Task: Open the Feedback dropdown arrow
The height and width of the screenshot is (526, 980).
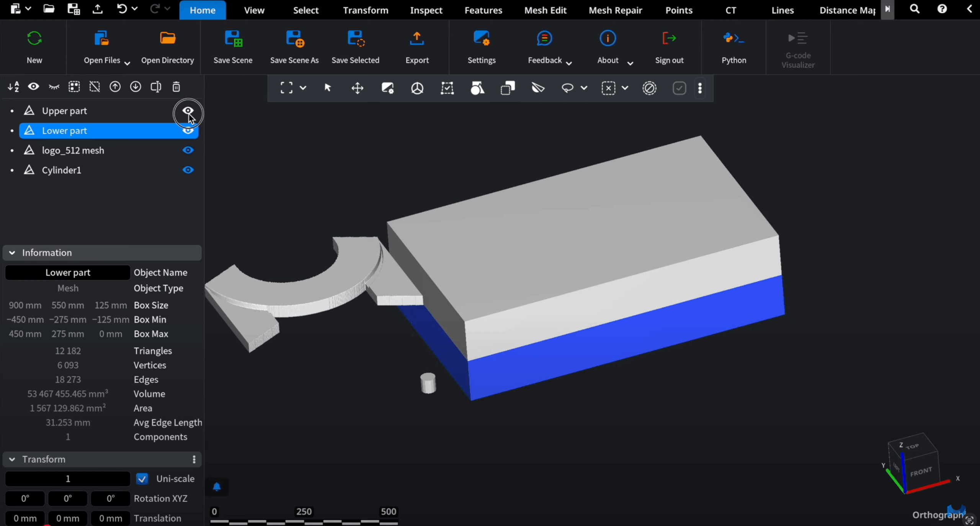Action: 569,63
